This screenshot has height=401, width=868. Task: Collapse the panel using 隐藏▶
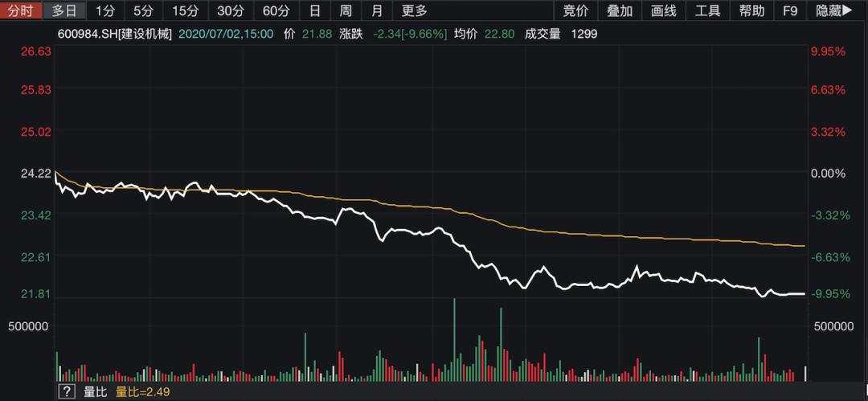pos(834,10)
